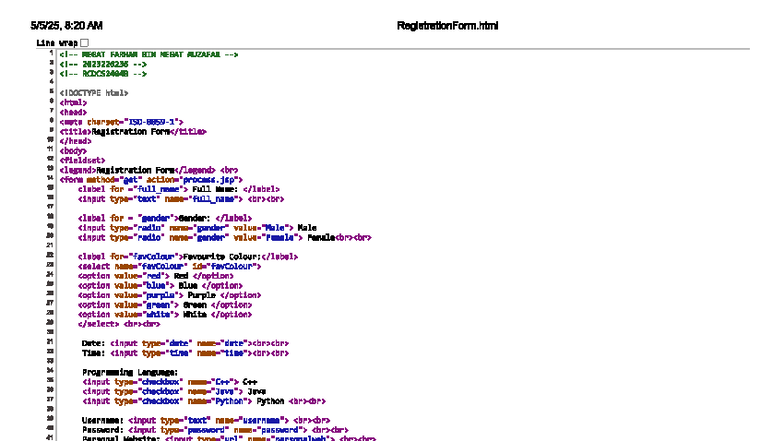Click the checkbox input line for Python
784x441 pixels.
(x=204, y=401)
